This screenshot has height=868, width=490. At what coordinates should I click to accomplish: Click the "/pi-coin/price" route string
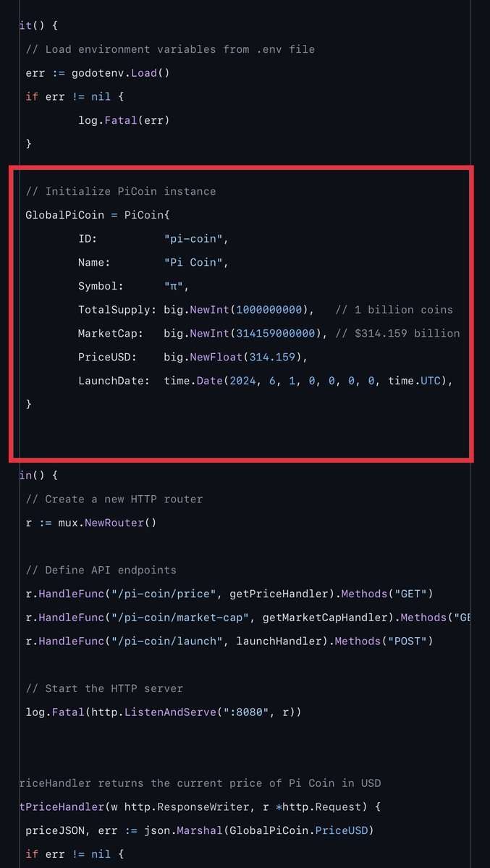[170, 594]
